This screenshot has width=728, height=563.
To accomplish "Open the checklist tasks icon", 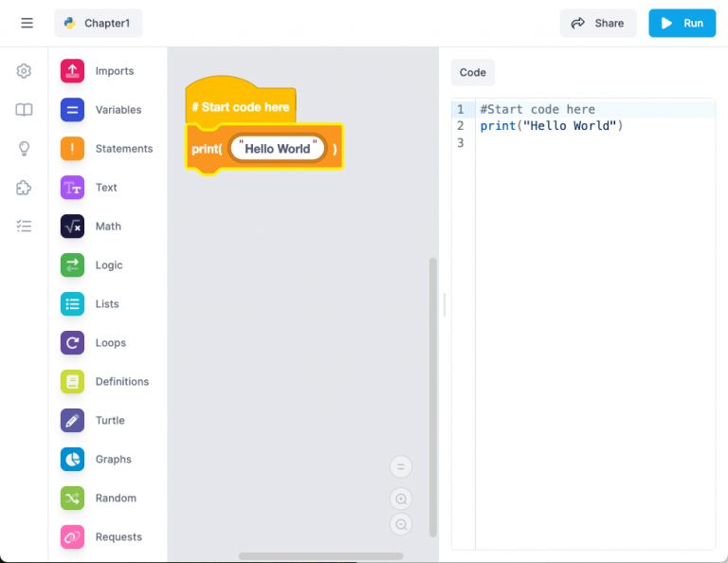I will point(24,227).
